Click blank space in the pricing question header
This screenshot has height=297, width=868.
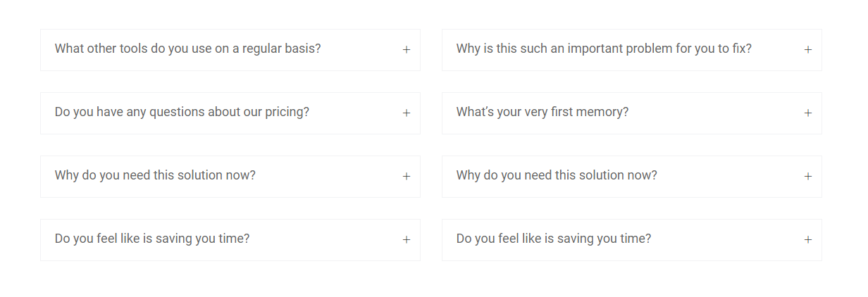click(x=356, y=113)
